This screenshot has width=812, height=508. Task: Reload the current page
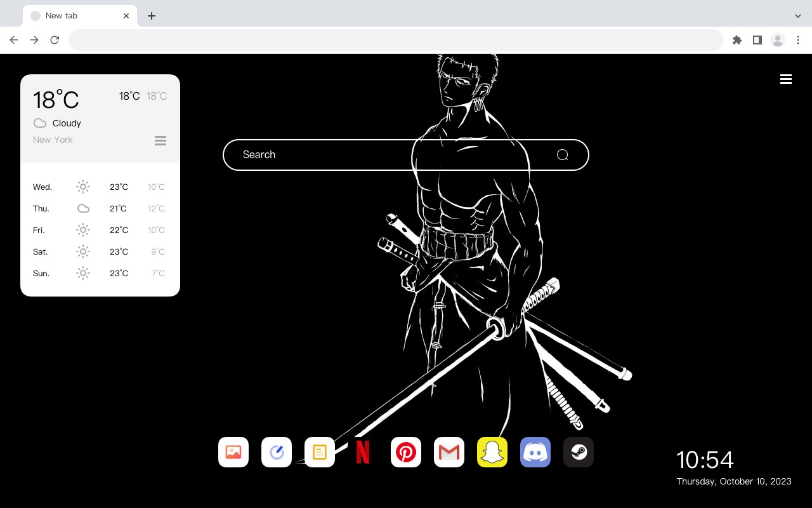click(x=55, y=40)
